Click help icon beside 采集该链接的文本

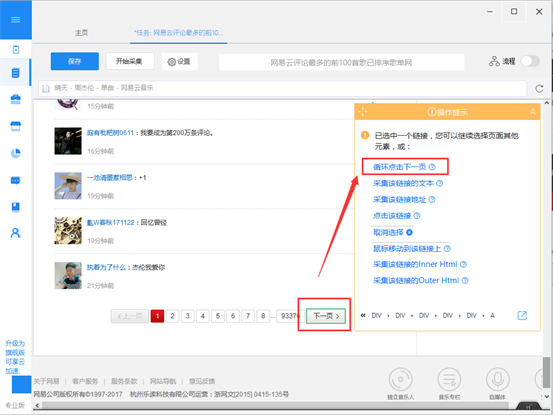(439, 183)
